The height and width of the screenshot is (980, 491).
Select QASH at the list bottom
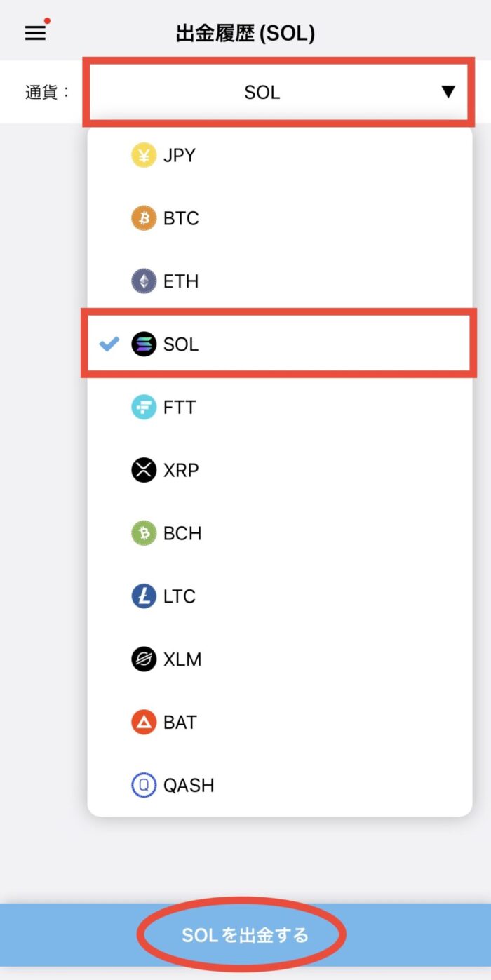tap(279, 785)
